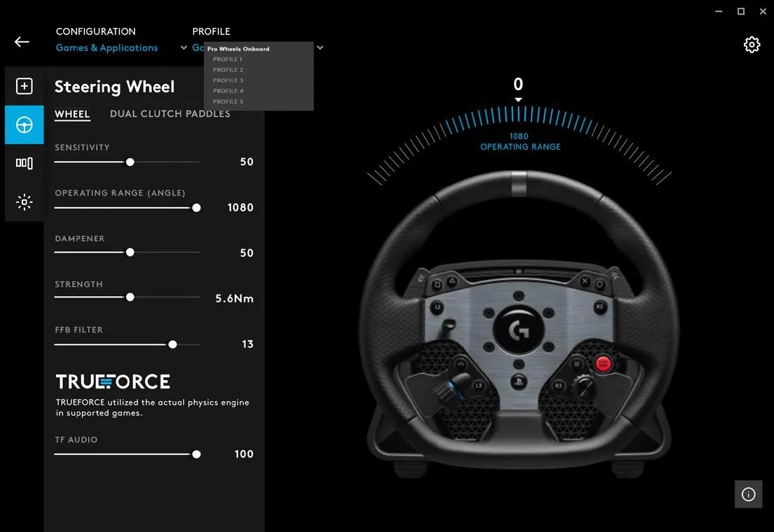This screenshot has width=774, height=532.
Task: Click the Strength slider handle
Action: 130,297
